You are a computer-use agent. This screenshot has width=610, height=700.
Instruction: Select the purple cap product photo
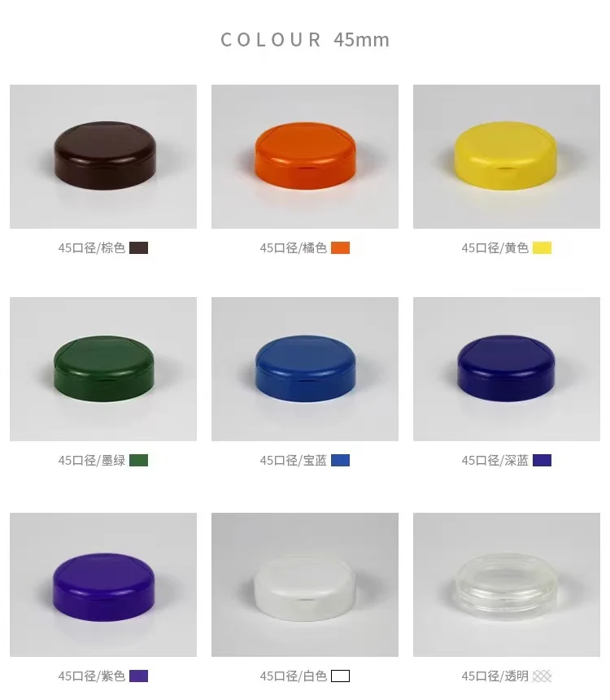103,584
